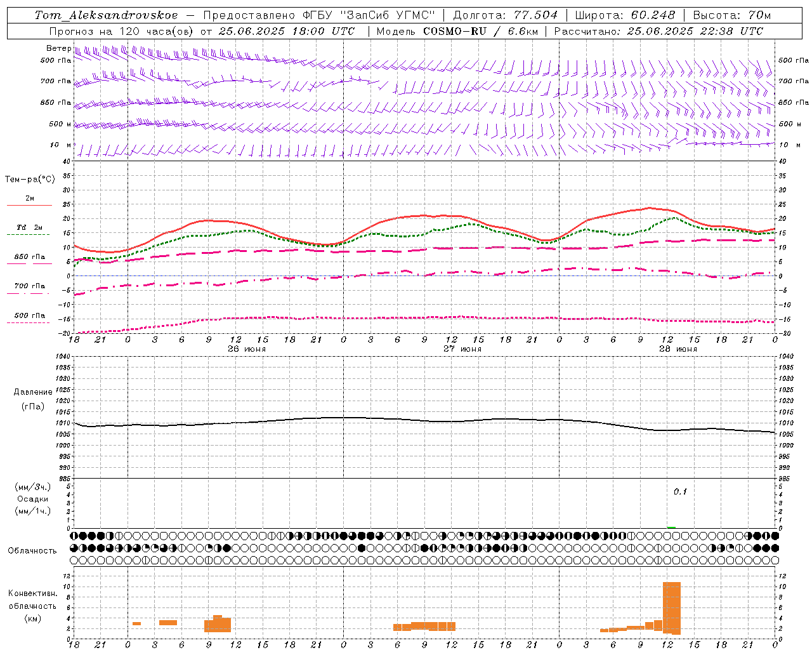Click the (км) convective cloud unit label
This screenshot has width=812, height=650.
pyautogui.click(x=32, y=618)
